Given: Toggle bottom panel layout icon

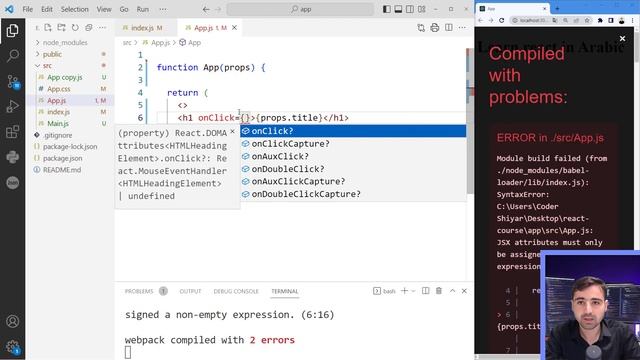Looking at the screenshot, I should point(398,9).
